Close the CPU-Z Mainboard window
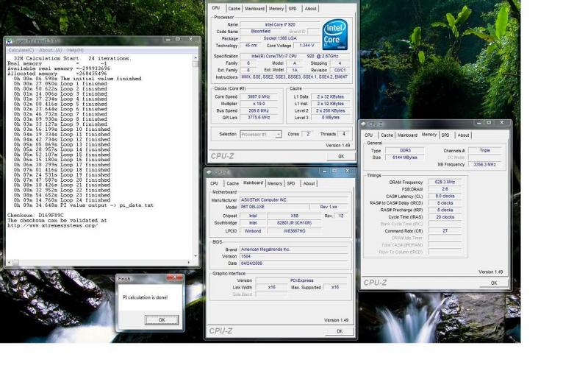This screenshot has width=588, height=368. (347, 171)
